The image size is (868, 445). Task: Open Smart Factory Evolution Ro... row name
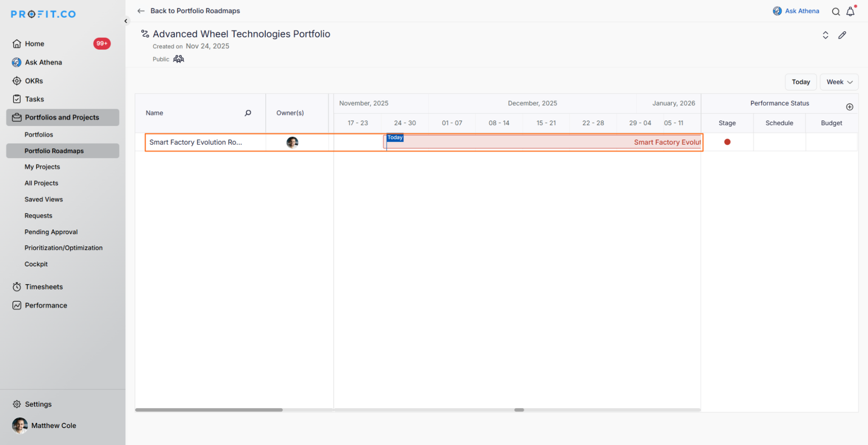point(196,142)
